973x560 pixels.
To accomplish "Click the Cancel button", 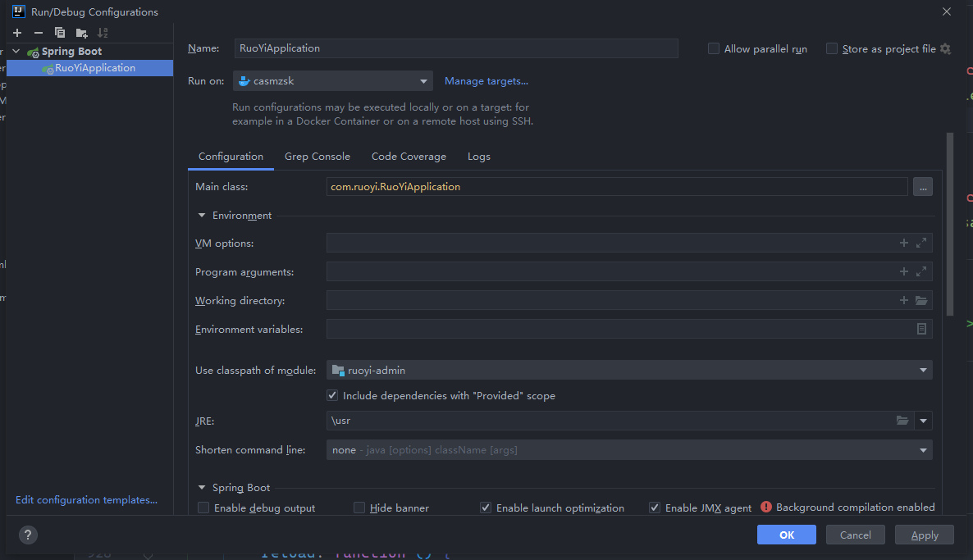I will [x=855, y=535].
